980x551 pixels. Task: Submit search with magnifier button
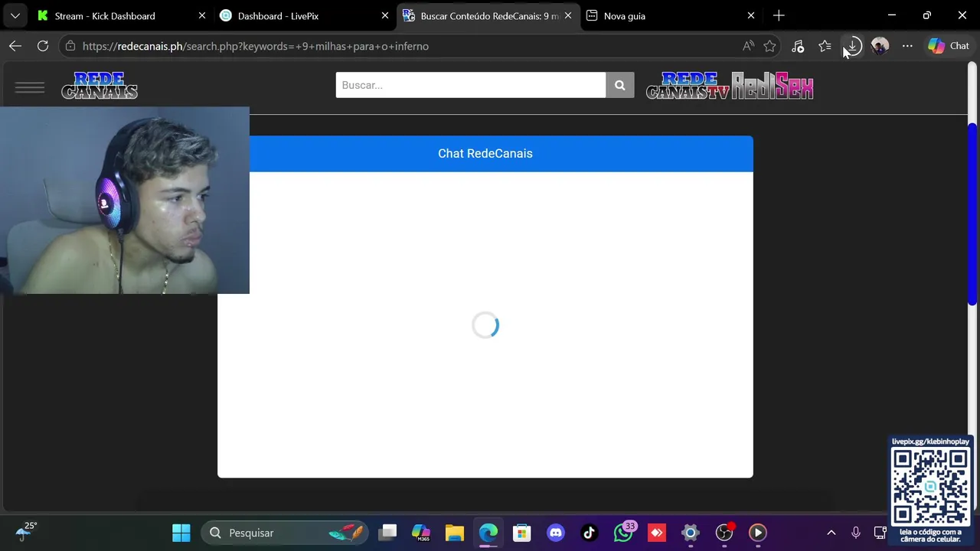tap(619, 85)
